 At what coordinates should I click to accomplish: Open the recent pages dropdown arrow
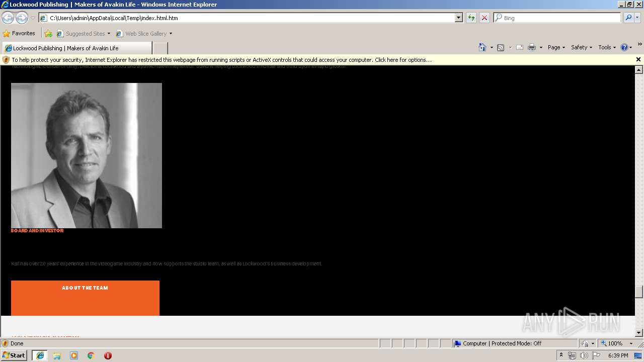click(33, 18)
